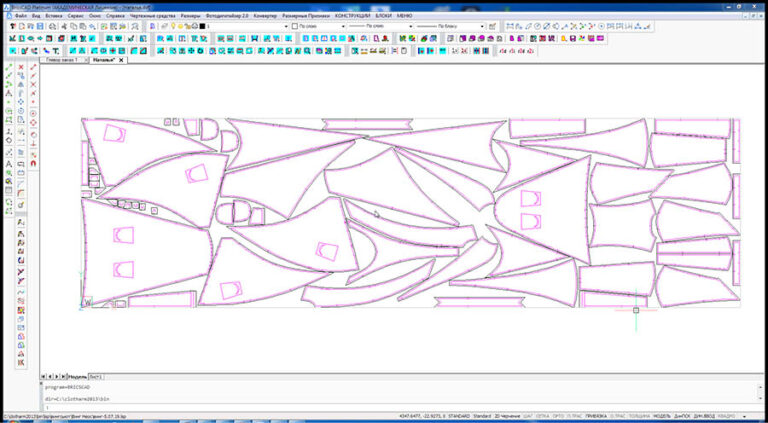Select the Center mark dimension tool
This screenshot has width=768, height=423.
[x=601, y=26]
